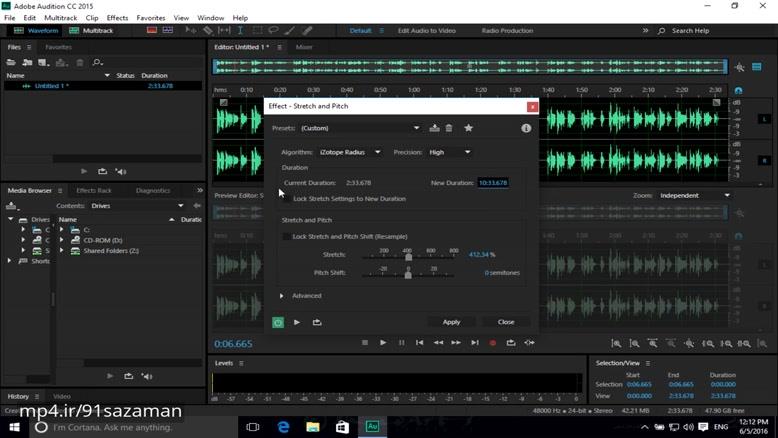778x438 pixels.
Task: Select the Razor tool in toolbar
Action: click(207, 30)
